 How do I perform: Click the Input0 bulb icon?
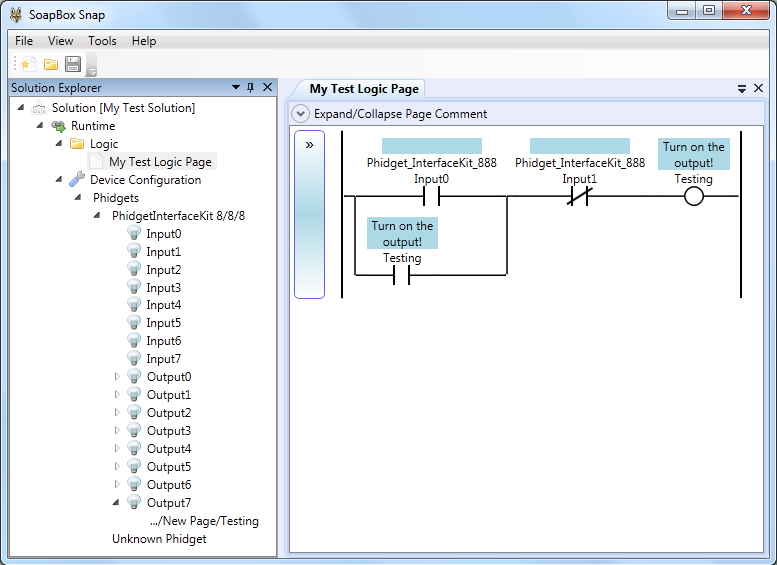click(x=134, y=233)
